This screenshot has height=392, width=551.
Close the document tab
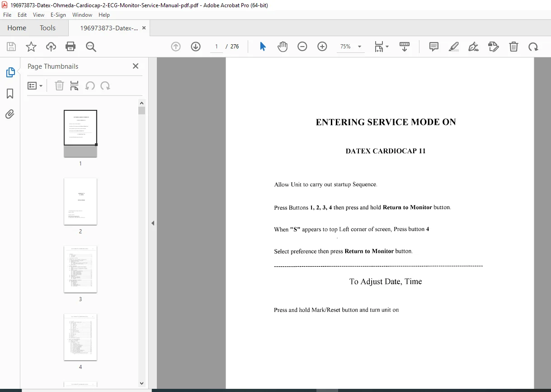tap(144, 28)
